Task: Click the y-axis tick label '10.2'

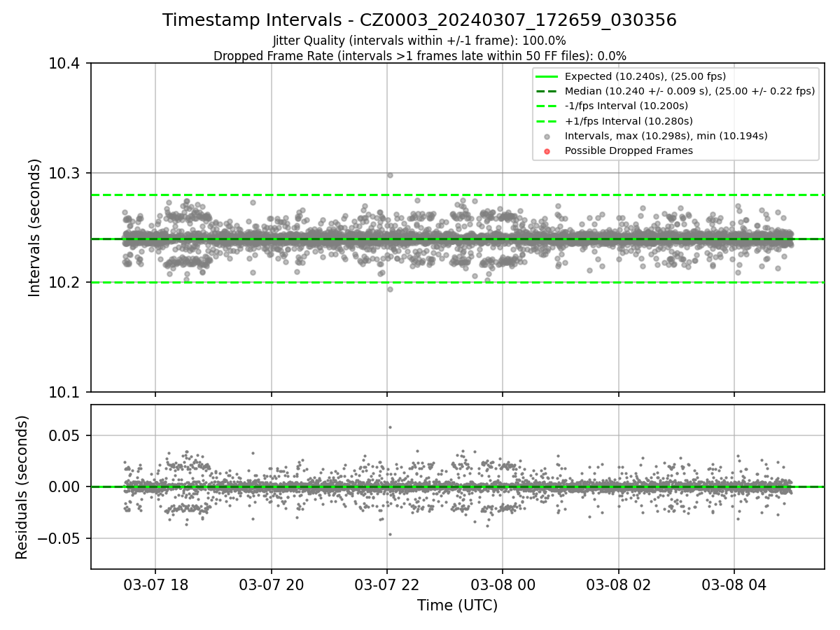Action: click(65, 283)
